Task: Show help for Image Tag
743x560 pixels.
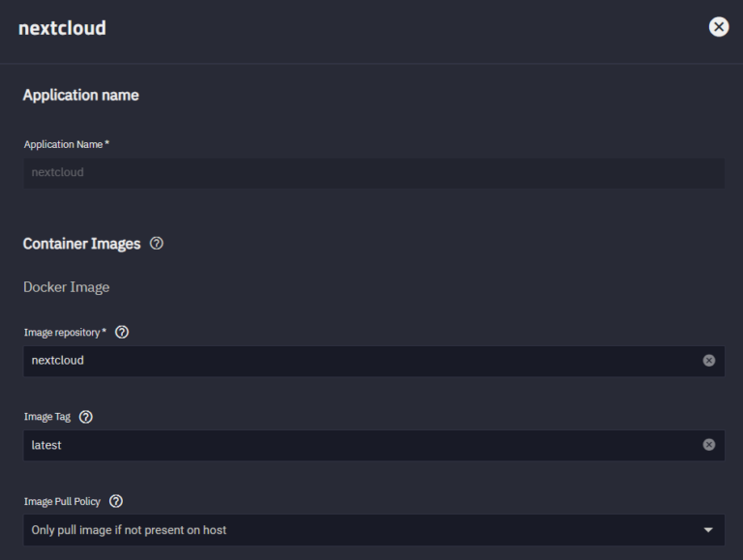Action: click(86, 417)
